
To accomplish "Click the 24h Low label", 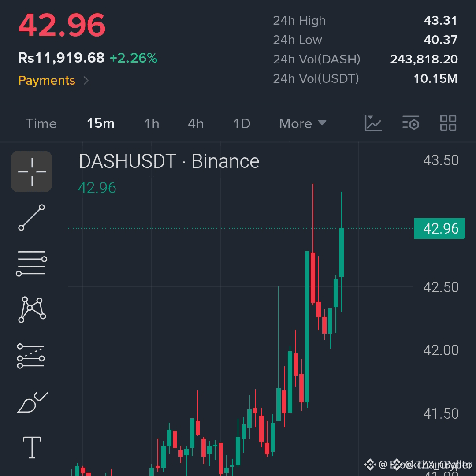I will (297, 40).
